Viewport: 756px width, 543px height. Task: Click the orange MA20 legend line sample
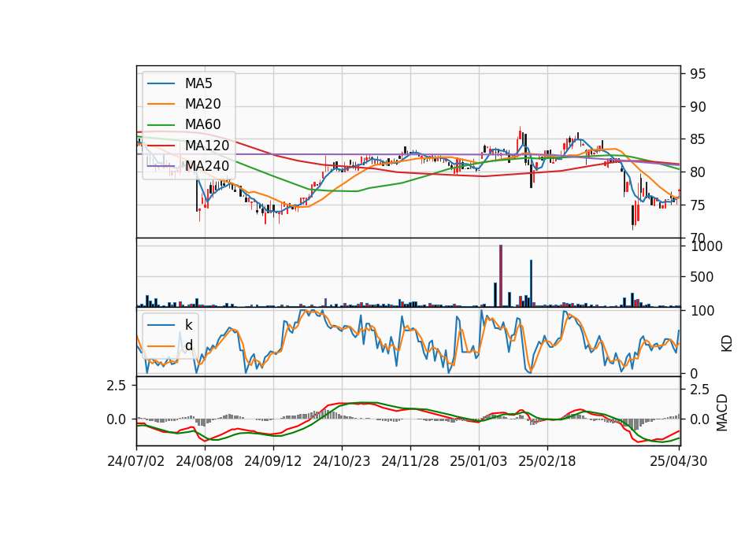click(161, 105)
